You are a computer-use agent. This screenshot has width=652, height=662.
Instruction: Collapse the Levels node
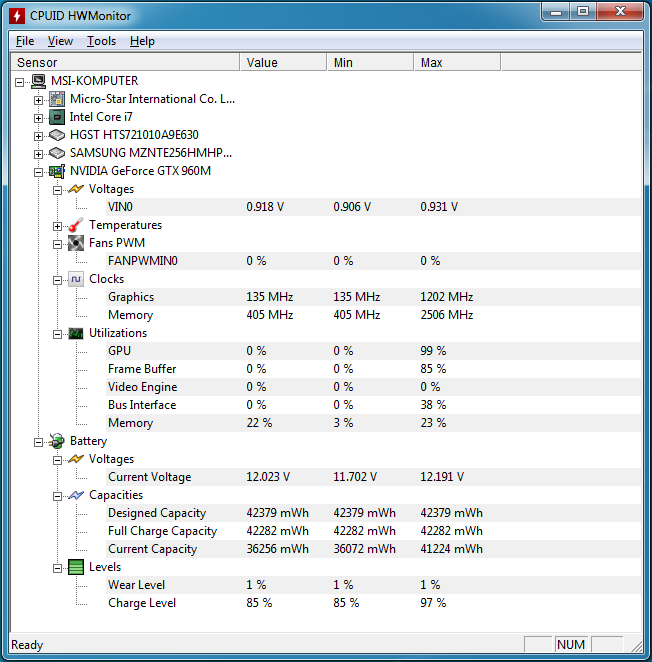pyautogui.click(x=57, y=568)
